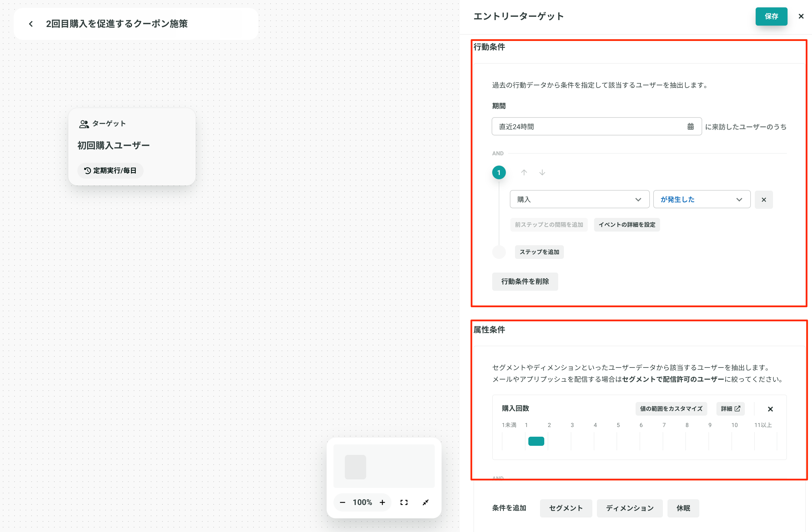Remove the 購入回数 condition with X
This screenshot has height=532, width=812.
tap(770, 409)
